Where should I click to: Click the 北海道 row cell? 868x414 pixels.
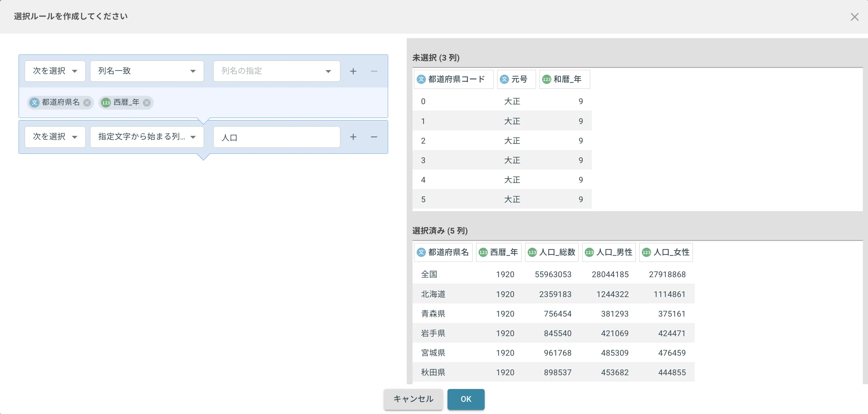pyautogui.click(x=433, y=294)
